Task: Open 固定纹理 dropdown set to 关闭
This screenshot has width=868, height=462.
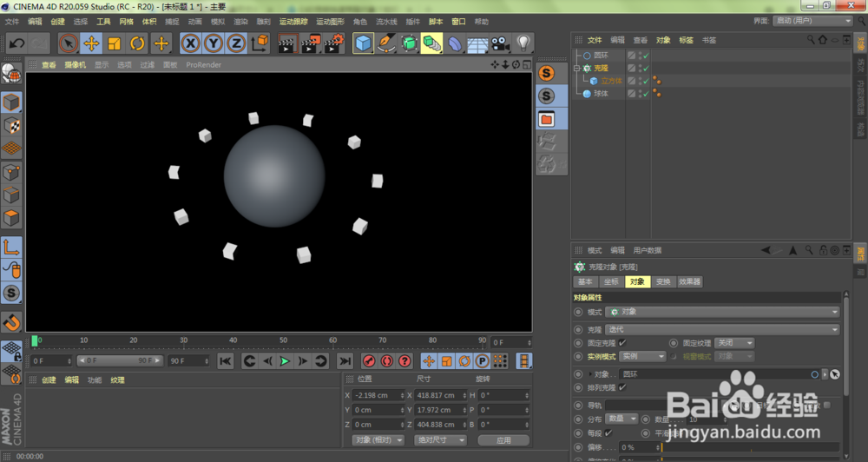Action: (734, 343)
